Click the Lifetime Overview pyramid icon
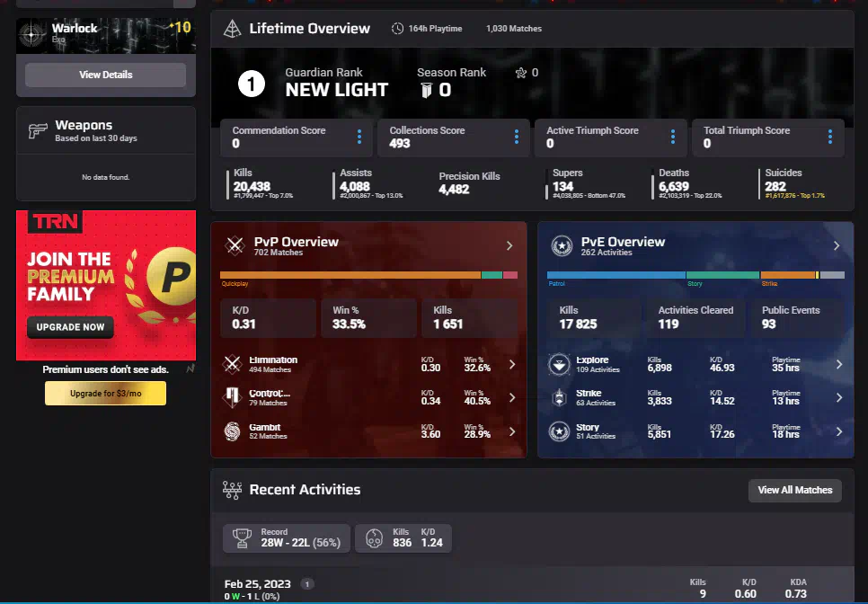The width and height of the screenshot is (868, 604). [x=231, y=29]
